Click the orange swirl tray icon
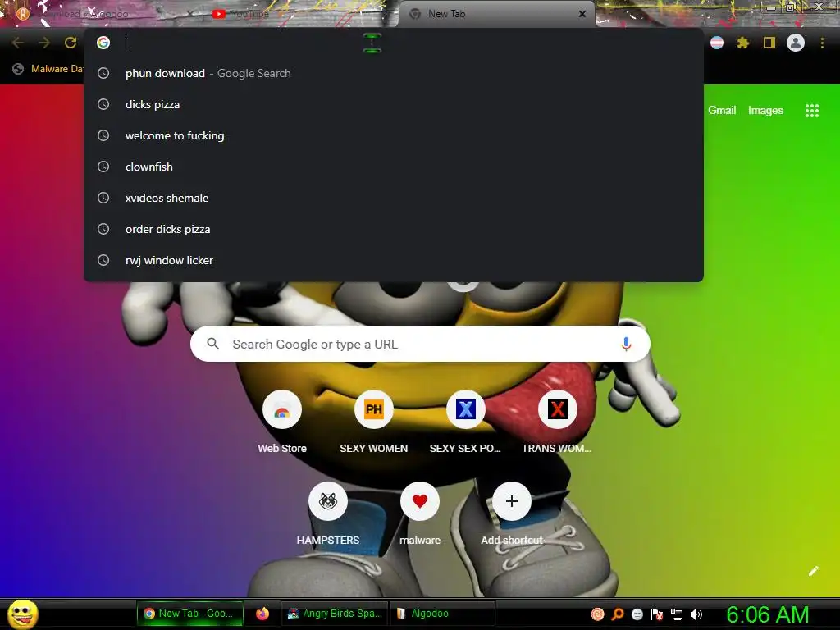Image resolution: width=840 pixels, height=630 pixels. (598, 614)
